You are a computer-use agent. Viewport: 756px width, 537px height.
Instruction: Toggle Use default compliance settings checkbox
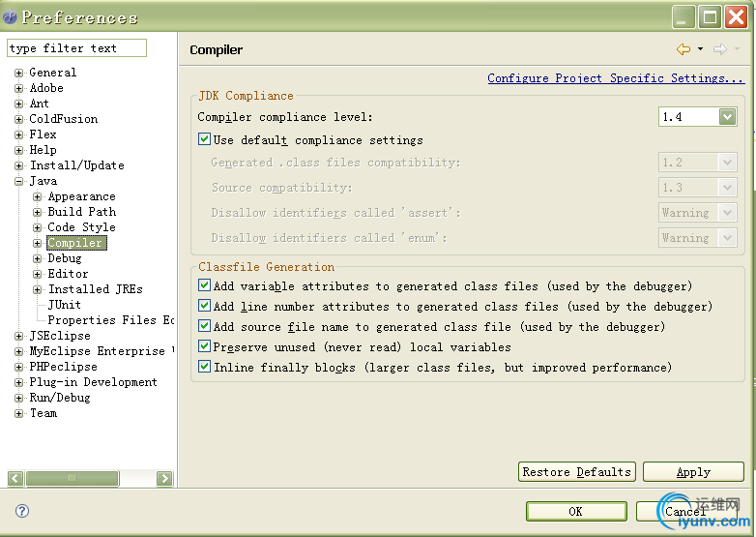click(204, 140)
